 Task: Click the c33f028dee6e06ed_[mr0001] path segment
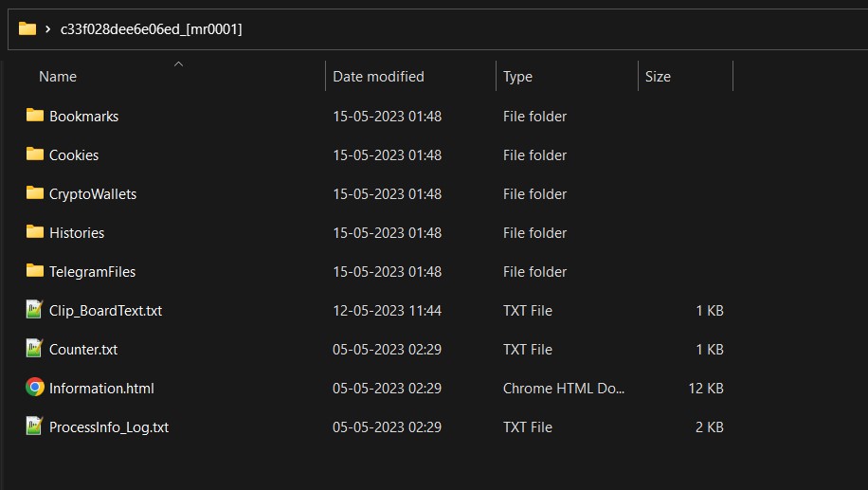pyautogui.click(x=151, y=29)
